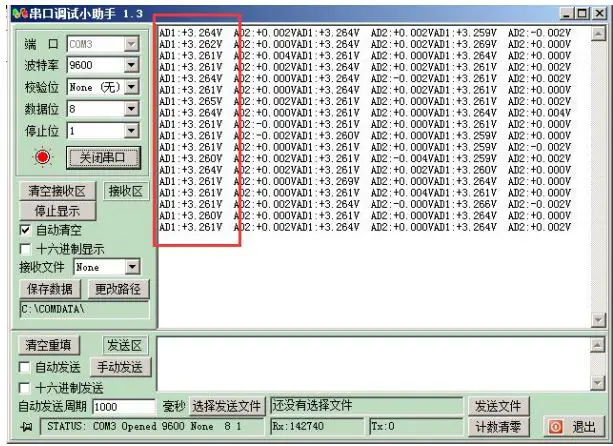
Task: Click the C:\COMDATA\ path field
Action: coord(84,310)
